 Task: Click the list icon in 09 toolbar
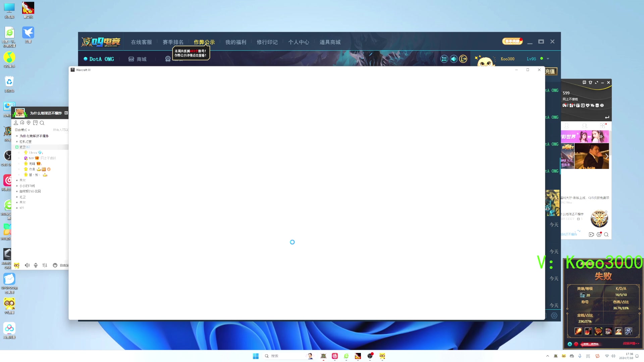pyautogui.click(x=444, y=59)
